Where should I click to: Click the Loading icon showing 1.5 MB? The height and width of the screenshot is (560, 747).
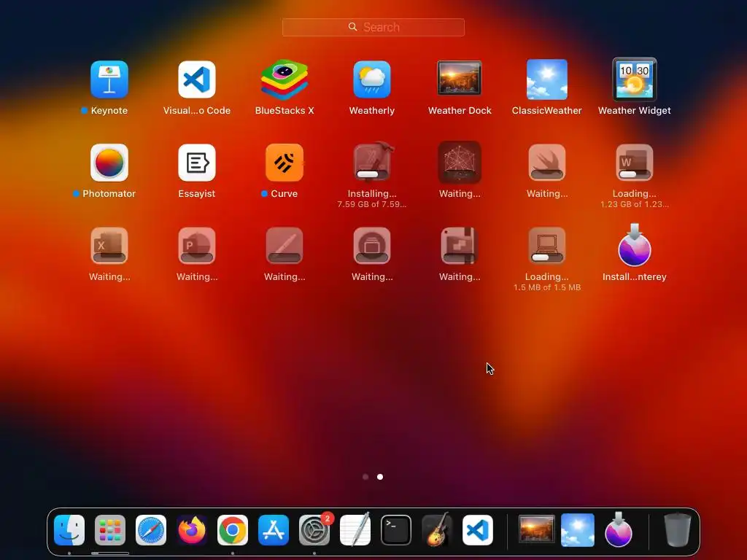[547, 246]
